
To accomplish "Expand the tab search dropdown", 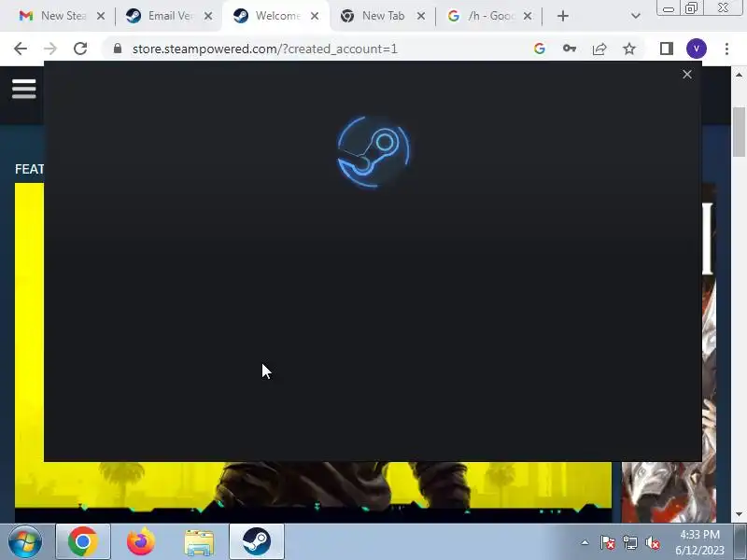I will coord(635,16).
